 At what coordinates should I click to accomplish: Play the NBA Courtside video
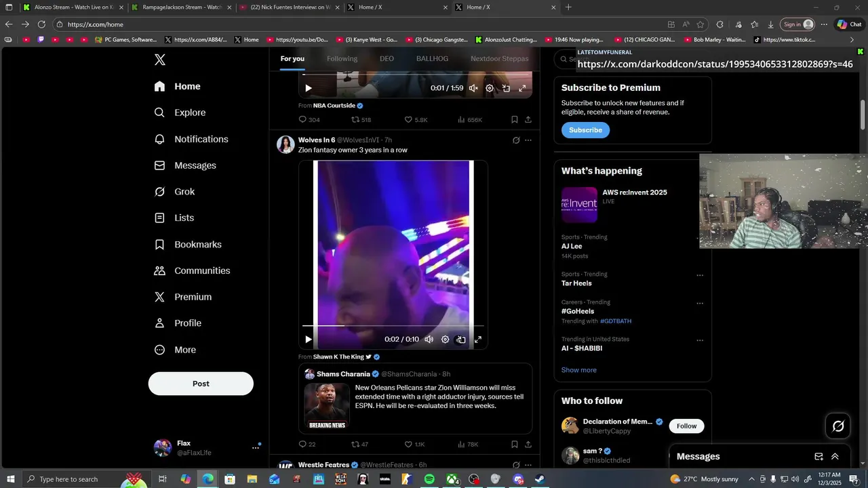(309, 88)
